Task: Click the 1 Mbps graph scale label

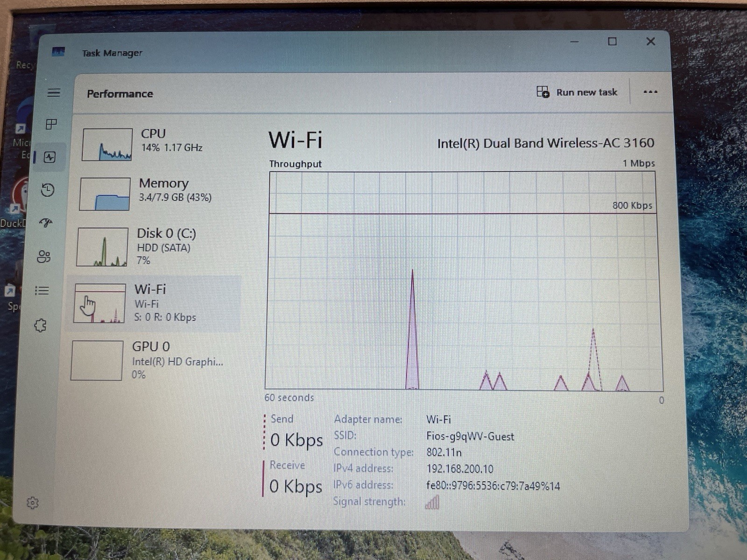Action: 639,163
